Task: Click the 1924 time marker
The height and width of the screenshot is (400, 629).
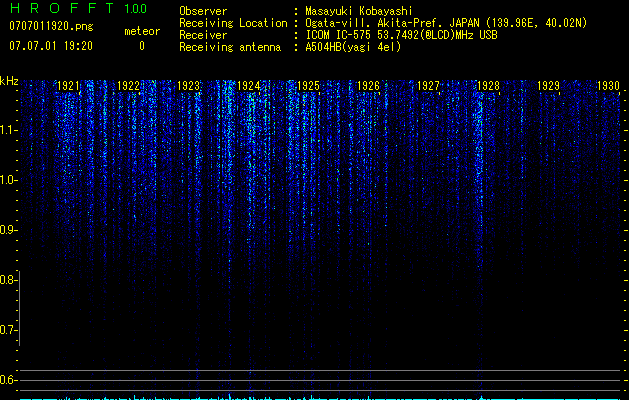Action: point(248,86)
